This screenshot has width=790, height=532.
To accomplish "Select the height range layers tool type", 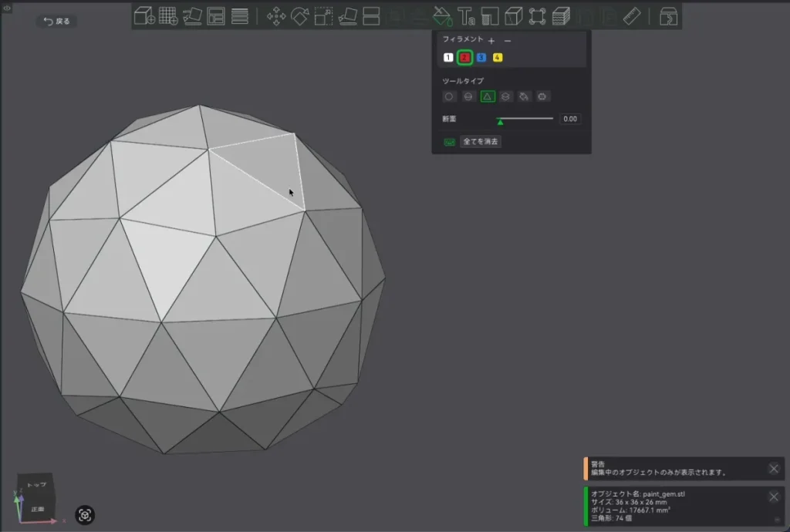I will tap(505, 96).
